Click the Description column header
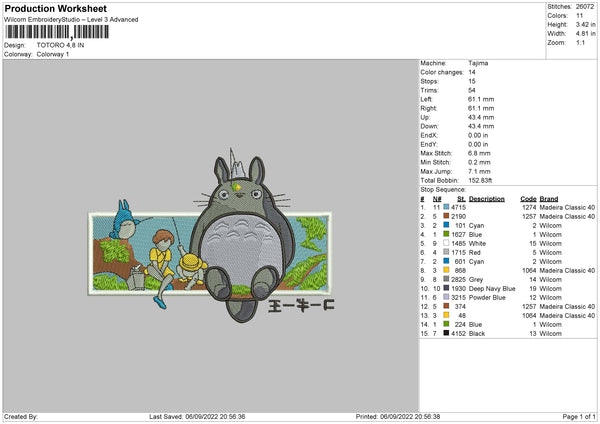Viewport: 600px width, 424px height. (x=487, y=198)
